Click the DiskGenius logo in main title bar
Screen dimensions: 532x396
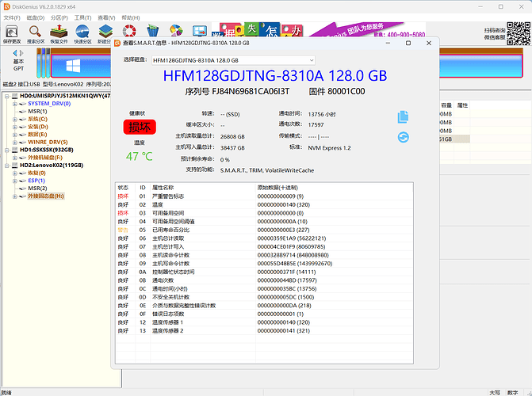coord(6,6)
